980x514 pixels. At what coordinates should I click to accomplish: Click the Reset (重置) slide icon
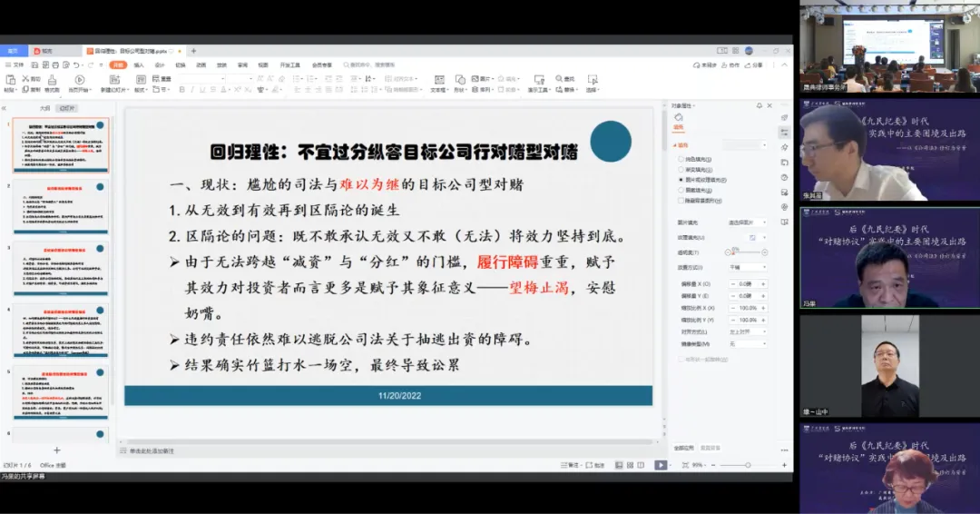click(156, 79)
